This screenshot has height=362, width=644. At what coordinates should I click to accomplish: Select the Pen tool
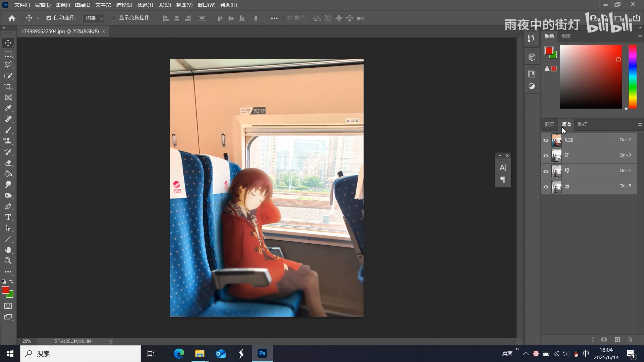(8, 206)
